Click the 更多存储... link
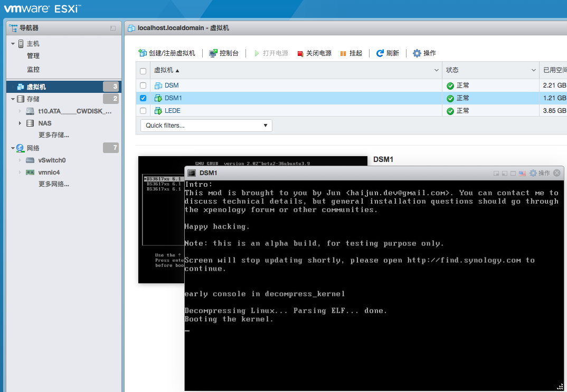 (x=53, y=135)
